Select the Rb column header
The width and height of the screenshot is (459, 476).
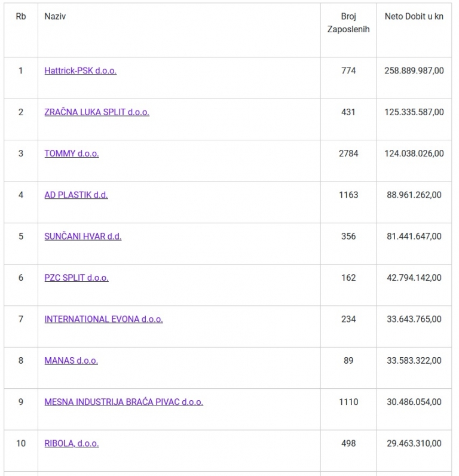tap(21, 16)
